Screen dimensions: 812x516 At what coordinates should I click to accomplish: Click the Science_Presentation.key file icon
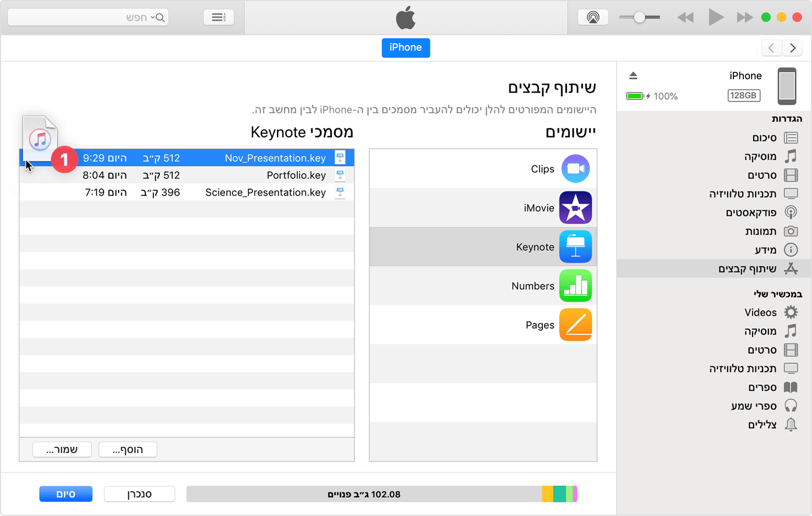tap(340, 192)
